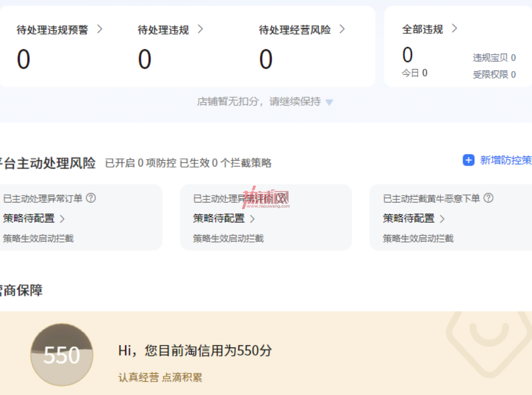Click the arrow next to 待处理违规预警

99,29
